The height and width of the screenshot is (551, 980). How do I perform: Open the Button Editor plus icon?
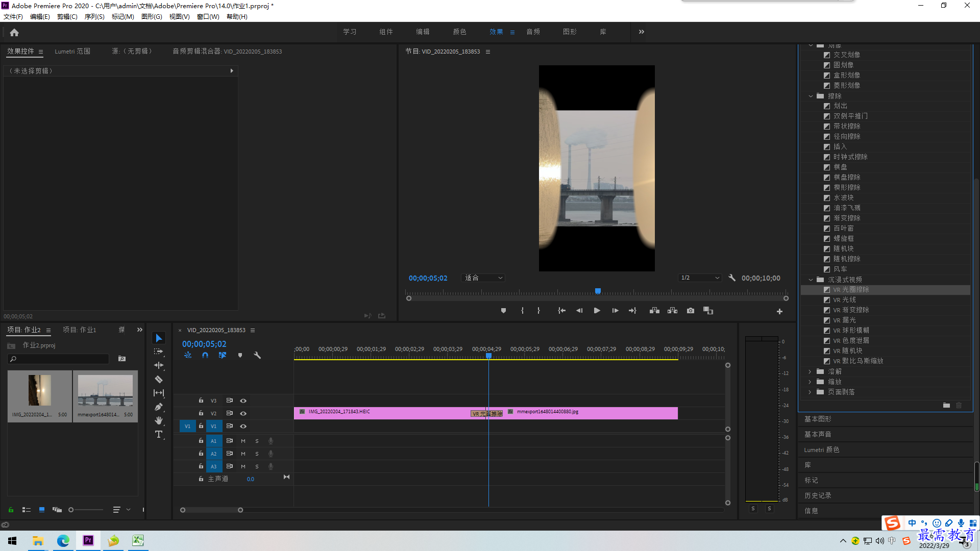point(779,311)
